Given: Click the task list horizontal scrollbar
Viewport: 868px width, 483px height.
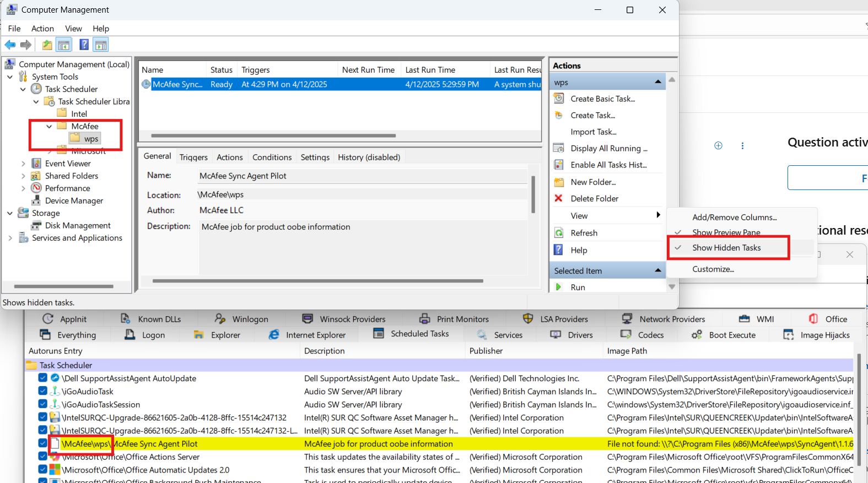Looking at the screenshot, I should (273, 135).
